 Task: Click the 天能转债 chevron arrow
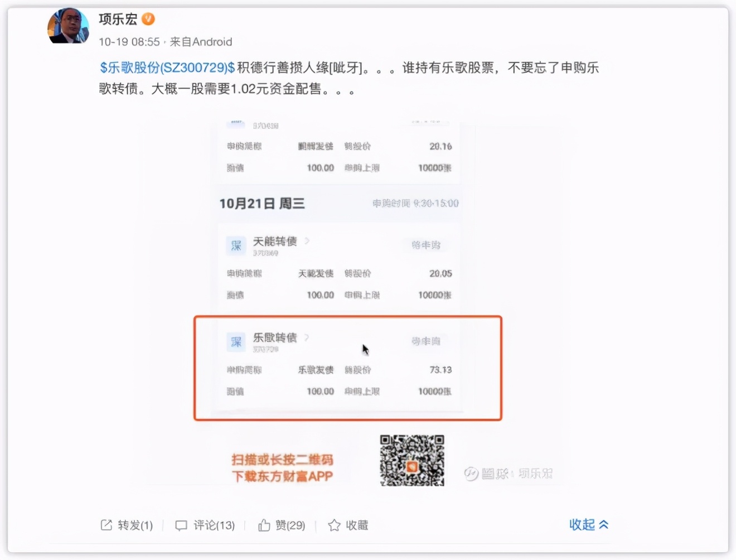pyautogui.click(x=307, y=241)
